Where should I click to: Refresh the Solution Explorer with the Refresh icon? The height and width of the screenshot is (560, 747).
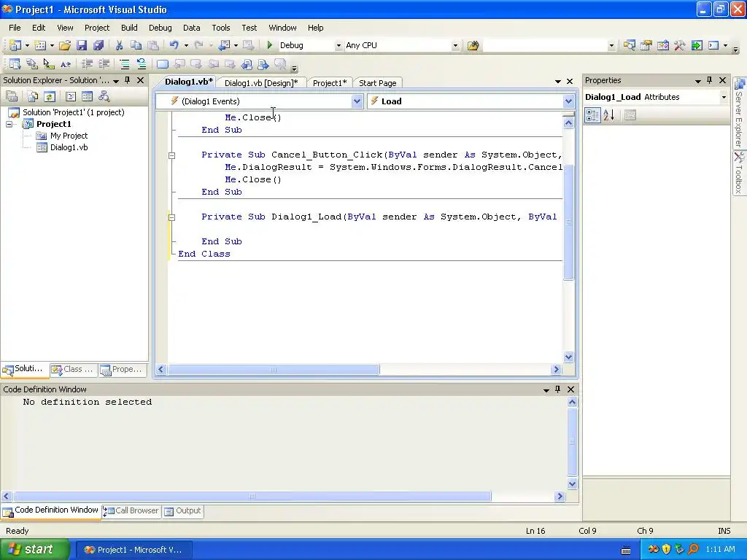[x=49, y=97]
